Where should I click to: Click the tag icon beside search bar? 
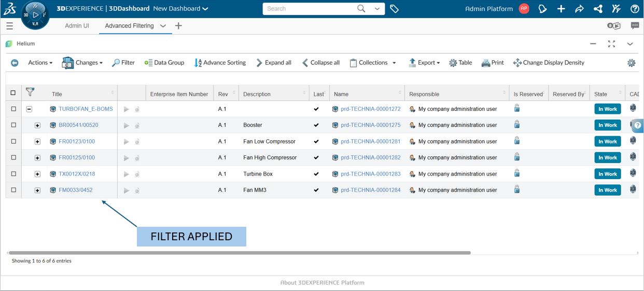(x=394, y=9)
